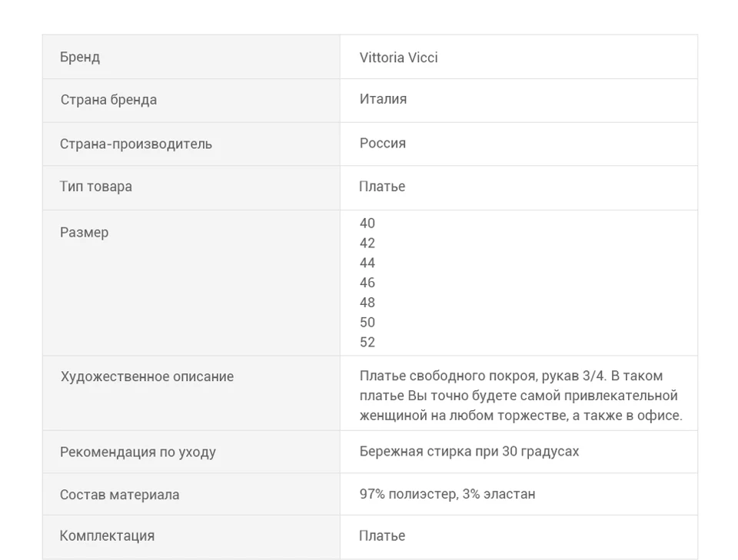Click the Тип товара label
Viewport: 738px width, 560px height.
[x=95, y=186]
